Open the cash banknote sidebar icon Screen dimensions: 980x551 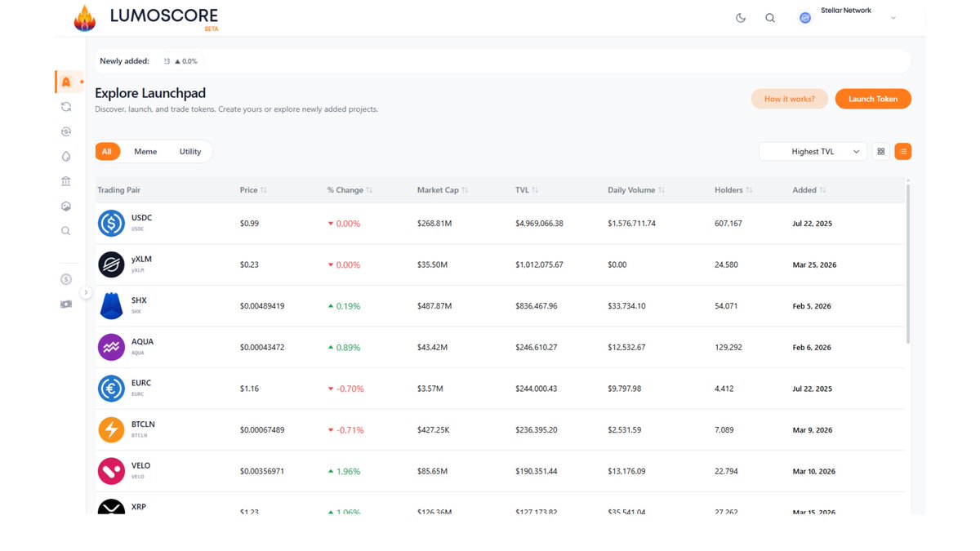click(x=66, y=304)
